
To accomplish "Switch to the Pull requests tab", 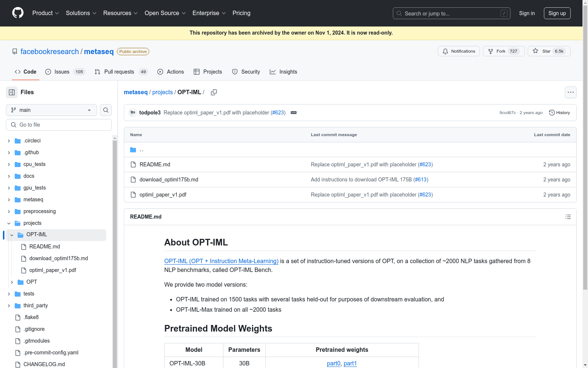I will point(121,72).
